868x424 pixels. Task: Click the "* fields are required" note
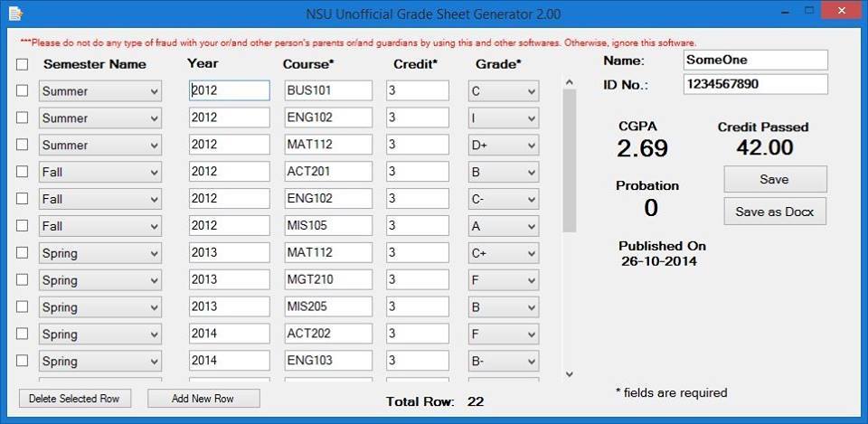tap(672, 393)
